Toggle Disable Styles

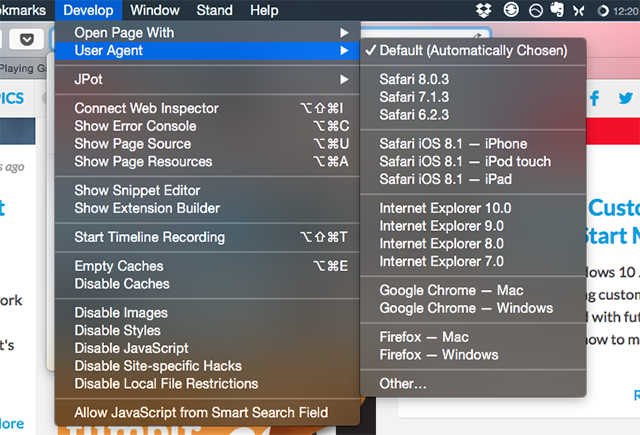click(207, 331)
